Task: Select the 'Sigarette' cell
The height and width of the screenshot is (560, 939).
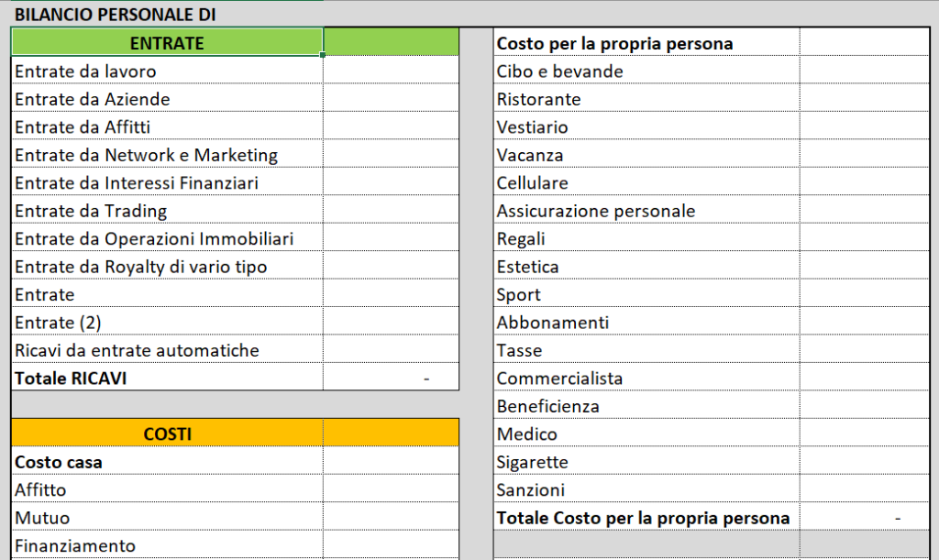Action: click(646, 462)
